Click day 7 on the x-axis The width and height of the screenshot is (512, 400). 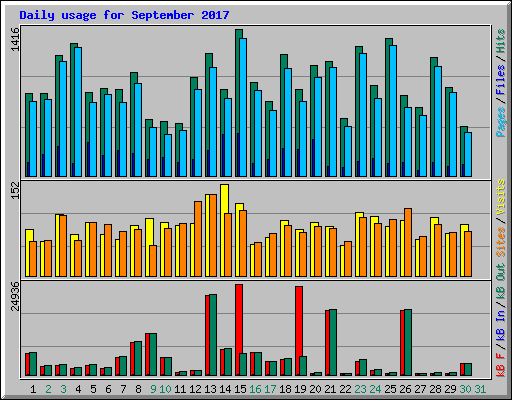click(123, 389)
